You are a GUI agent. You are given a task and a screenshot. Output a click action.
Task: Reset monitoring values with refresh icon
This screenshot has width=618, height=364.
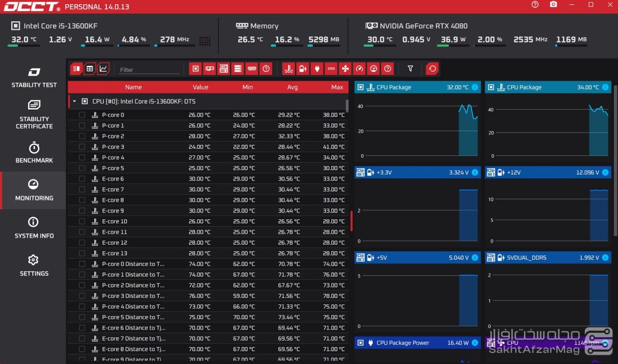[432, 69]
